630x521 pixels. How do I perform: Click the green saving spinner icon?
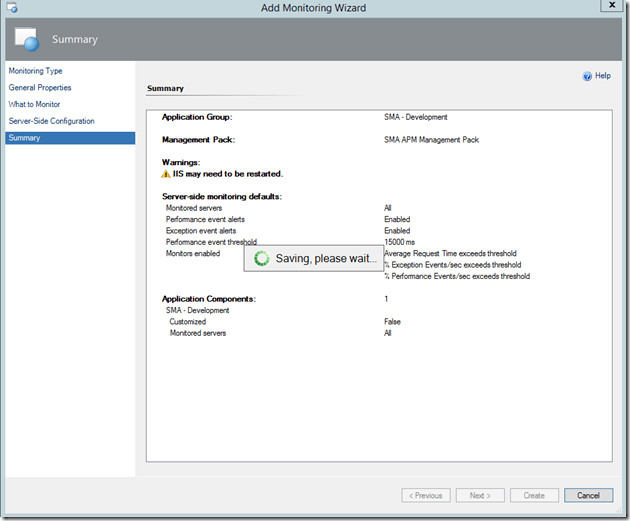point(261,258)
